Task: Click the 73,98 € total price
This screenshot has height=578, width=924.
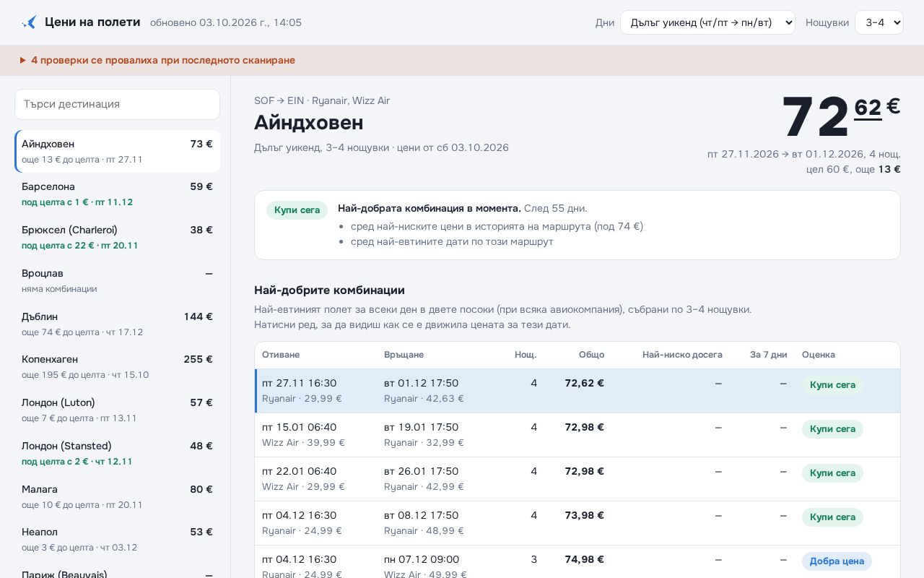Action: pyautogui.click(x=585, y=515)
